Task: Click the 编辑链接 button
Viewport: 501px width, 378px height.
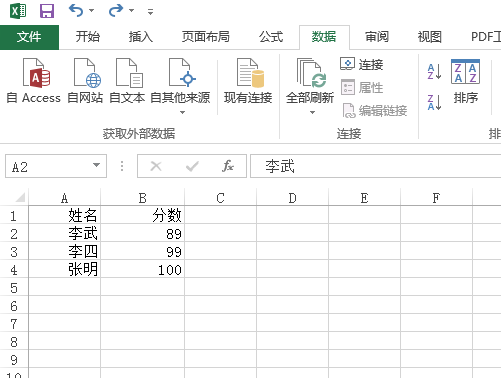Action: click(375, 111)
